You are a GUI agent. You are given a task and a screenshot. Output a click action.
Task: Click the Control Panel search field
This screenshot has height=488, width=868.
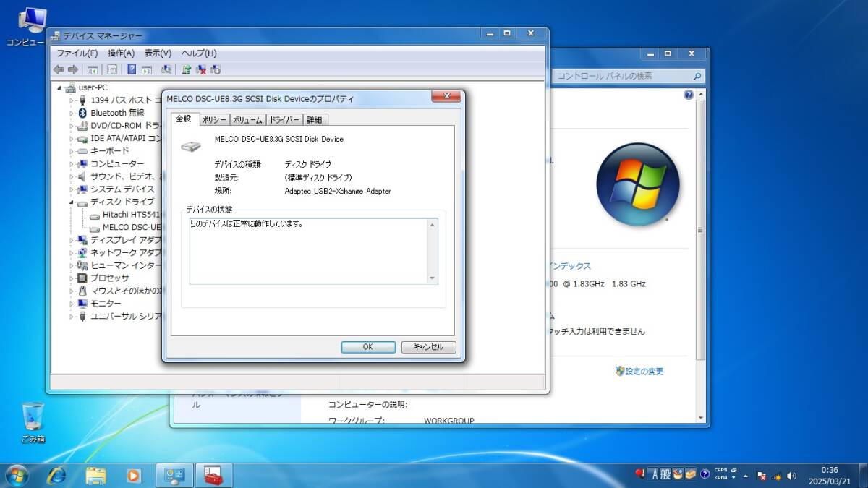(629, 76)
